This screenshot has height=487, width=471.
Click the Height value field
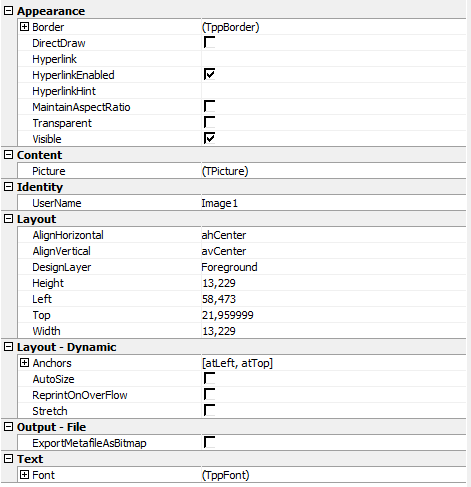coord(333,283)
